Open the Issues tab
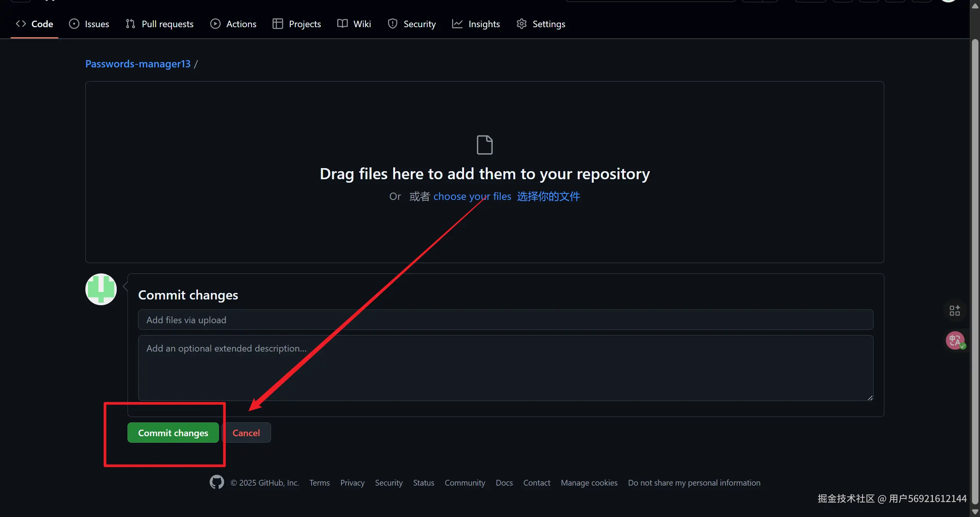Image resolution: width=980 pixels, height=517 pixels. pos(89,24)
